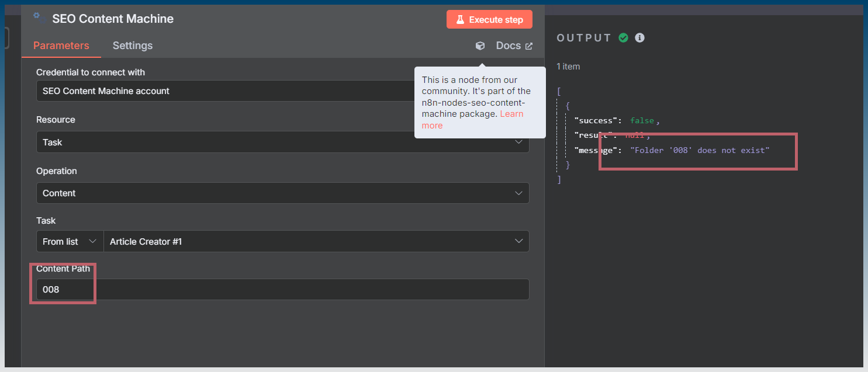This screenshot has height=372, width=868.
Task: Expand the Operation dropdown set to Content
Action: pos(283,193)
